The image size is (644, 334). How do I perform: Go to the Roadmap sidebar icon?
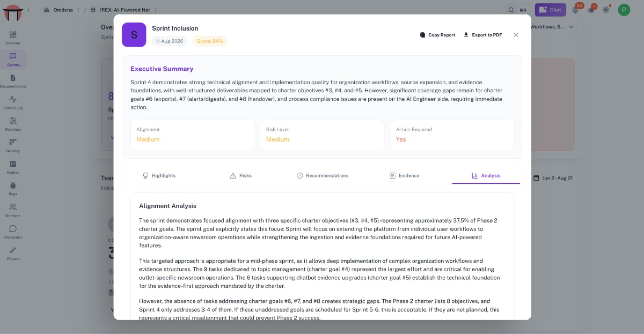click(x=13, y=124)
